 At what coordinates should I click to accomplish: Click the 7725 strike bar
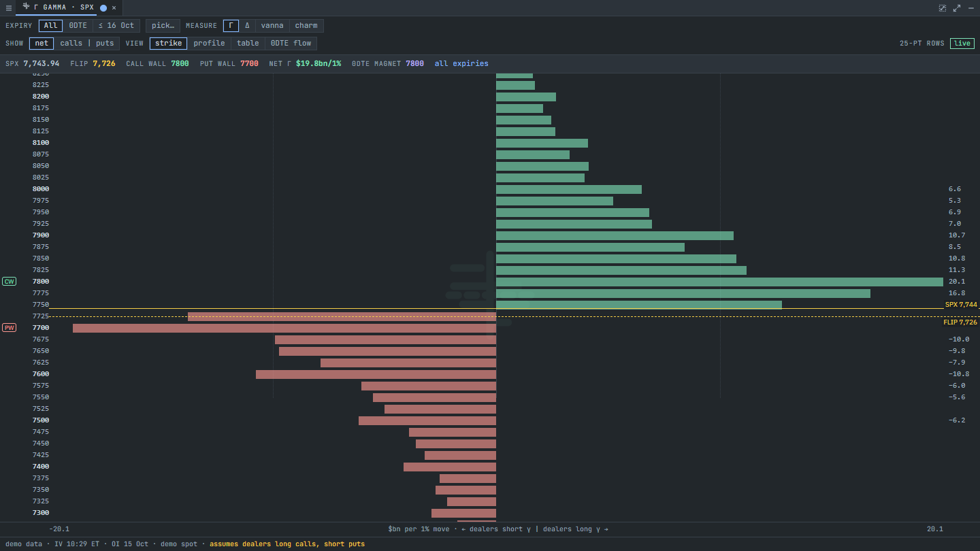[x=342, y=316]
